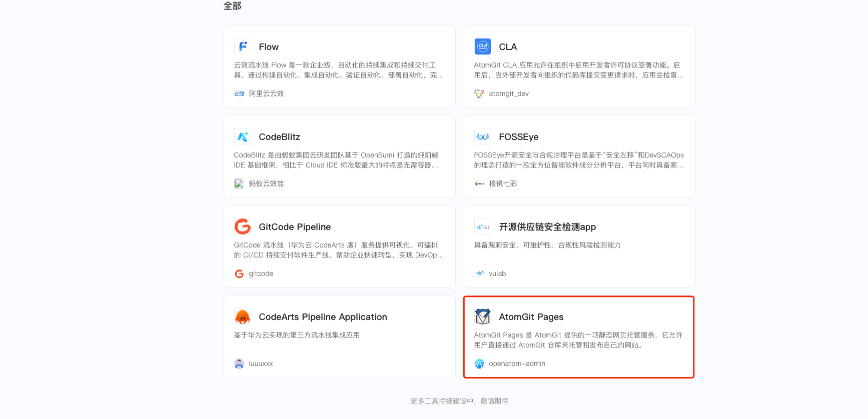The height and width of the screenshot is (419, 868).
Task: Click the openatom-admin publisher avatar
Action: 479,363
